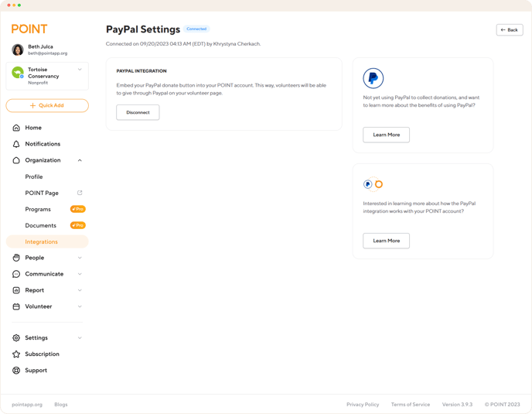The image size is (532, 414).
Task: Click Beth Julca's profile avatar
Action: coord(18,50)
